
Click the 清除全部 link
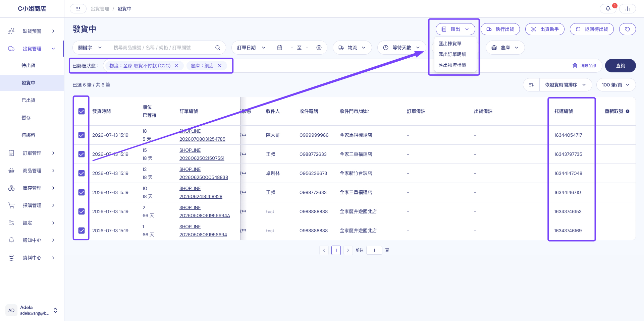(584, 66)
